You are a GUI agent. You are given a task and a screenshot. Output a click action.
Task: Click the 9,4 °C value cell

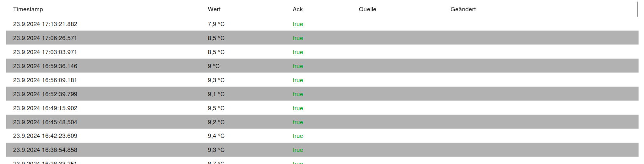coord(216,136)
